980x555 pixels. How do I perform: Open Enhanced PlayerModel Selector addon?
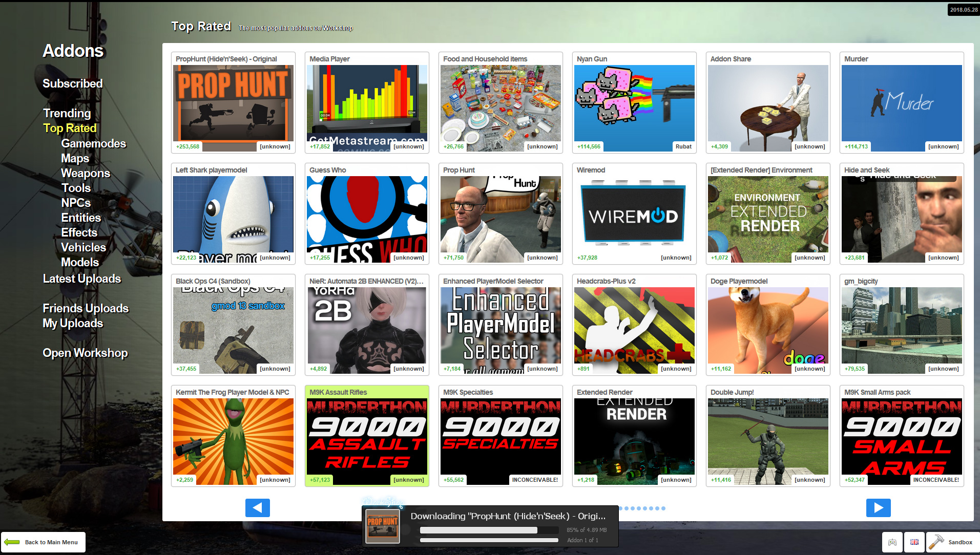501,325
